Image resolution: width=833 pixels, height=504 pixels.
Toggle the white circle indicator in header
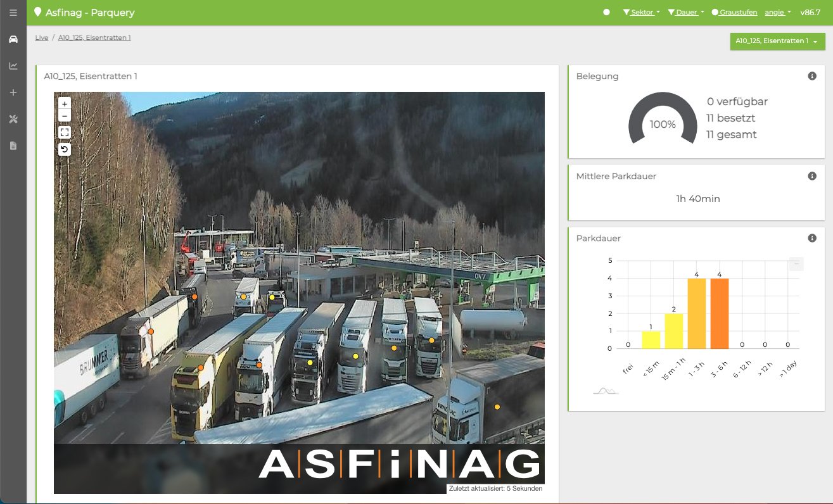tap(607, 12)
